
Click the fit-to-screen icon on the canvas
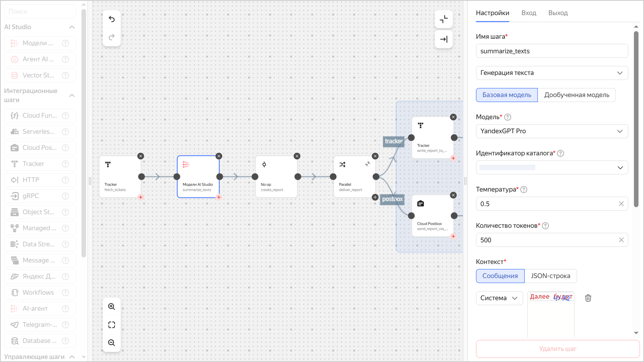click(x=111, y=325)
